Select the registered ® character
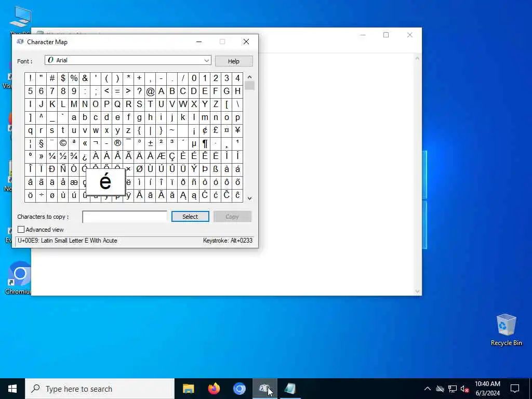This screenshot has height=399, width=532. coord(117,143)
